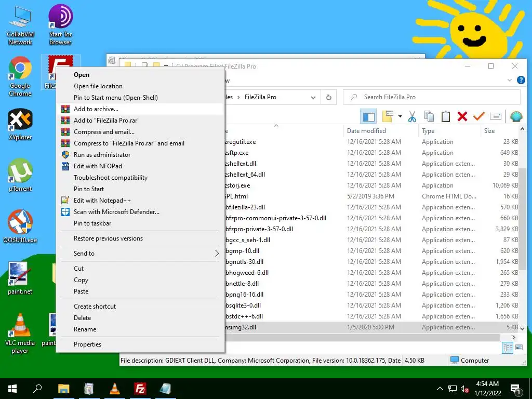Click the VLC media player desktop shortcut
This screenshot has width=532, height=399.
click(x=20, y=334)
